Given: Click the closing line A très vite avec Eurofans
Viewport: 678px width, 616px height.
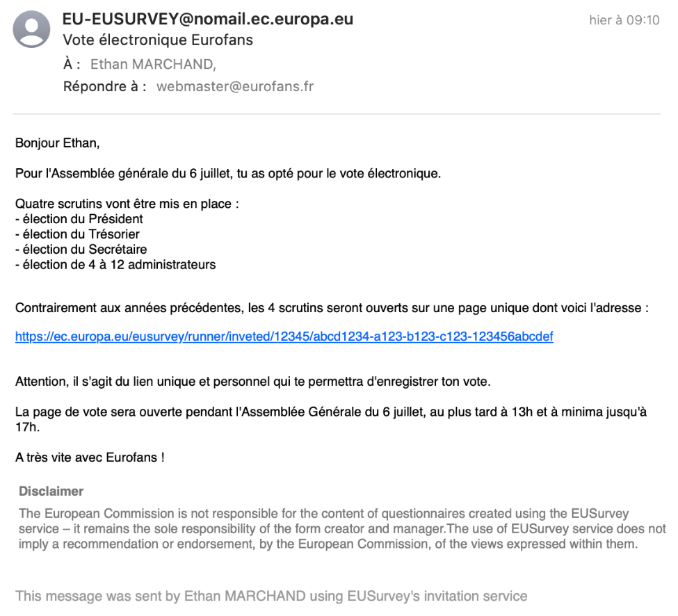Looking at the screenshot, I should click(90, 457).
